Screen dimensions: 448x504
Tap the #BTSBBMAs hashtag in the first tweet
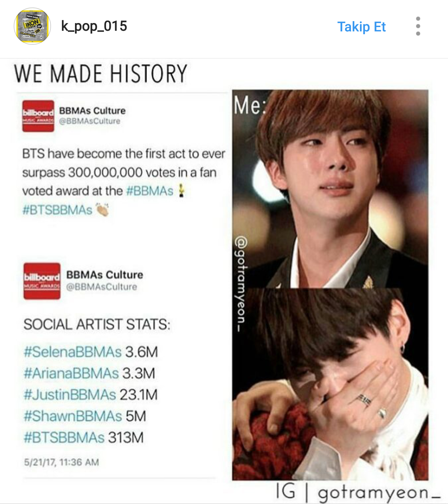pos(57,210)
